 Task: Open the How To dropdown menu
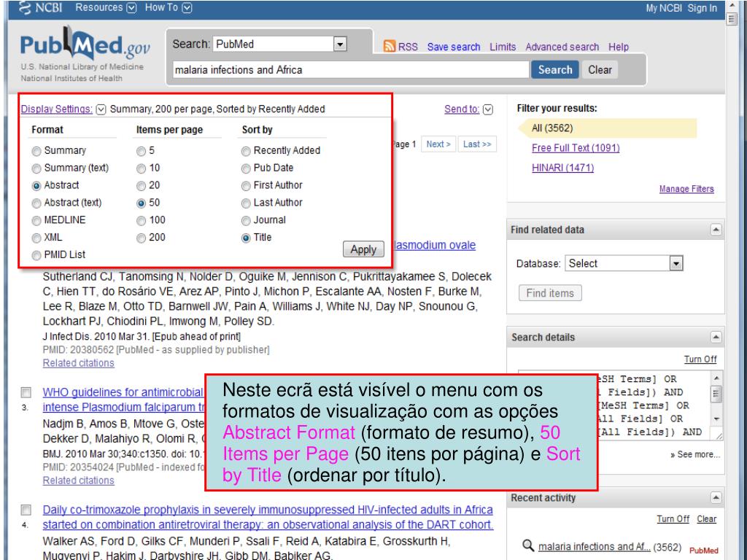[x=187, y=8]
